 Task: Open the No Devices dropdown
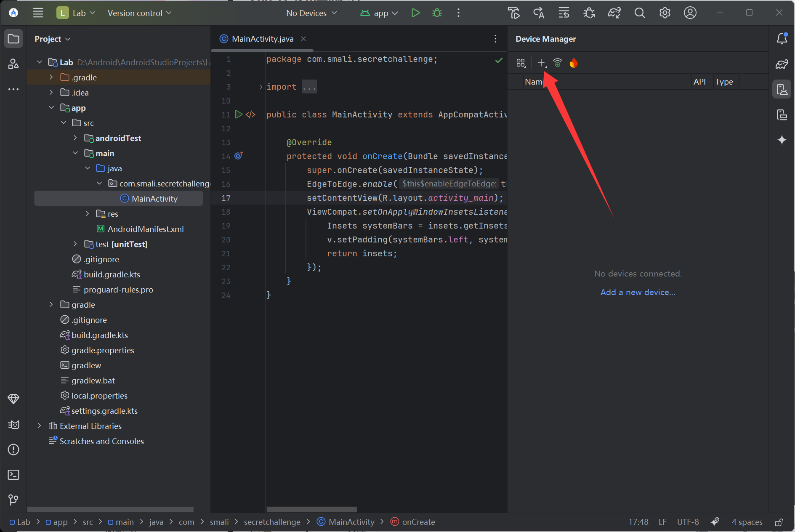pyautogui.click(x=311, y=13)
